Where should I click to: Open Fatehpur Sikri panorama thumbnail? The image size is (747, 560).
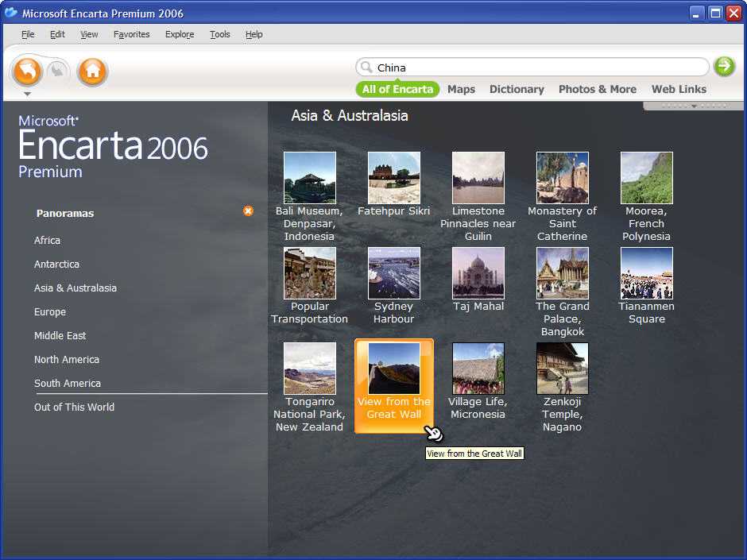(x=394, y=178)
